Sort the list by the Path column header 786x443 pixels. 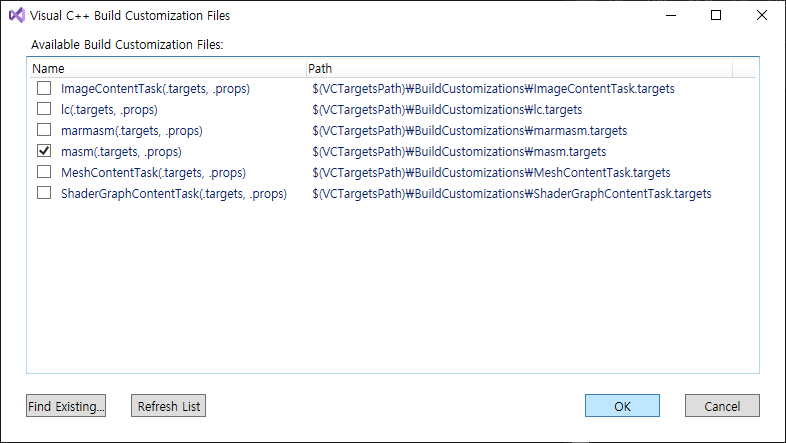click(x=519, y=69)
